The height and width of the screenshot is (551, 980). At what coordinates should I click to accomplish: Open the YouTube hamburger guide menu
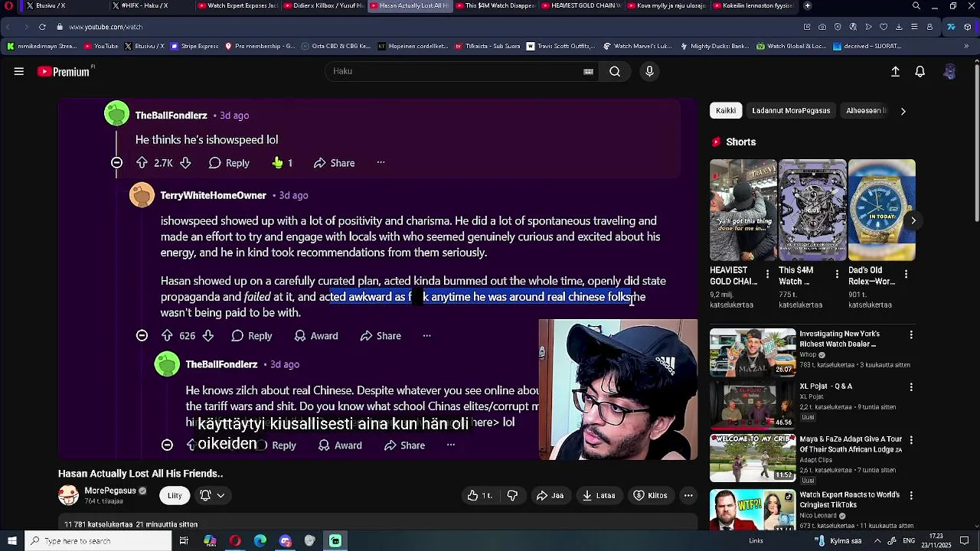(x=19, y=71)
